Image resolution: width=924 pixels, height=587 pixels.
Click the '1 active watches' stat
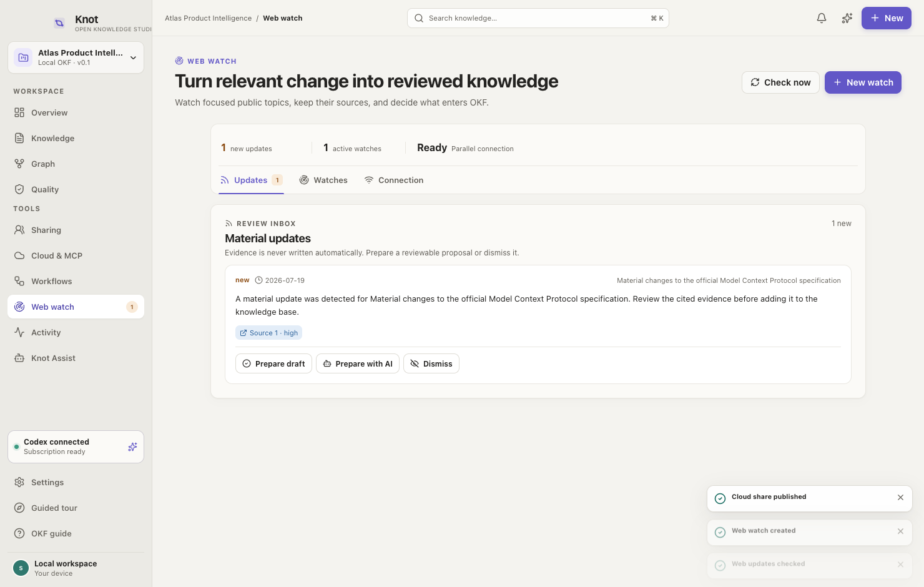pos(352,148)
